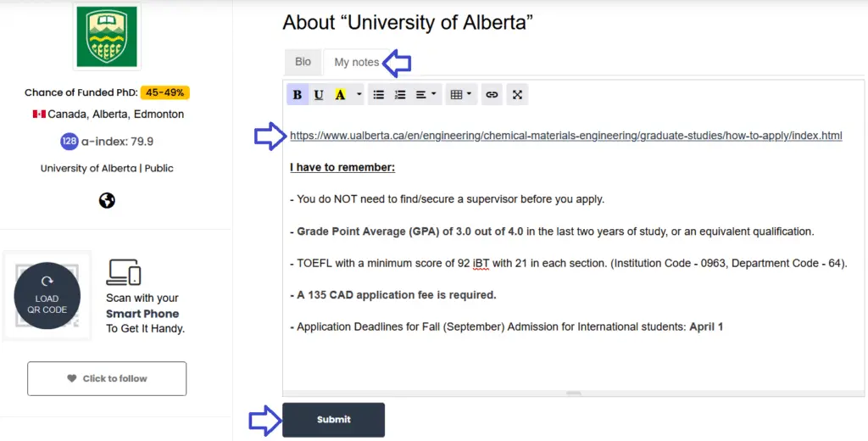Click the University of Alberta logo
Screen dimensions: 868x441
(x=107, y=36)
